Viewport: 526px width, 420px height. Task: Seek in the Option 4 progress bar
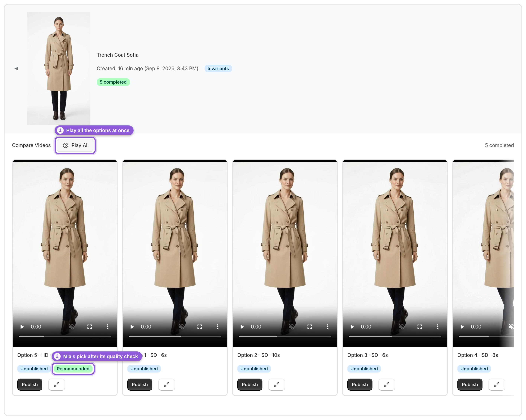pyautogui.click(x=486, y=337)
